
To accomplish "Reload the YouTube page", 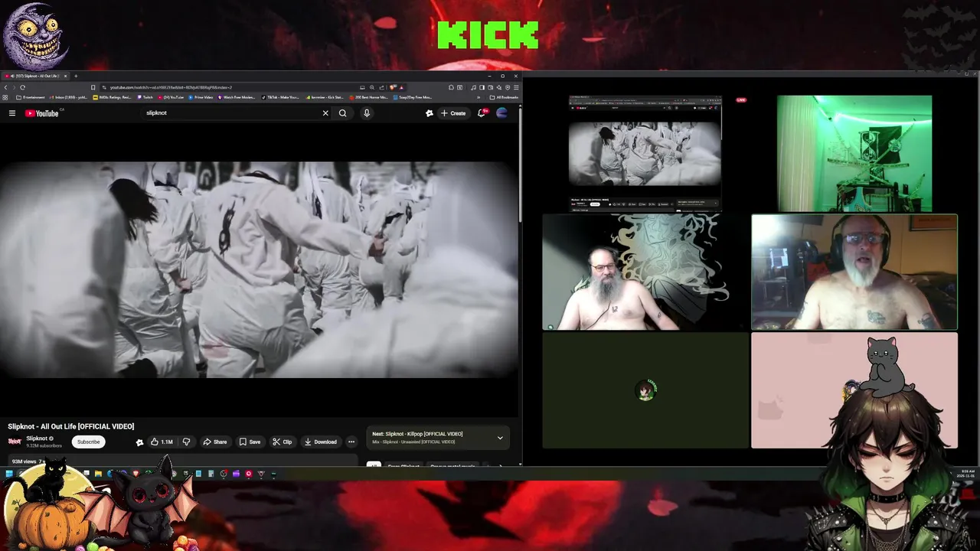I will (22, 87).
